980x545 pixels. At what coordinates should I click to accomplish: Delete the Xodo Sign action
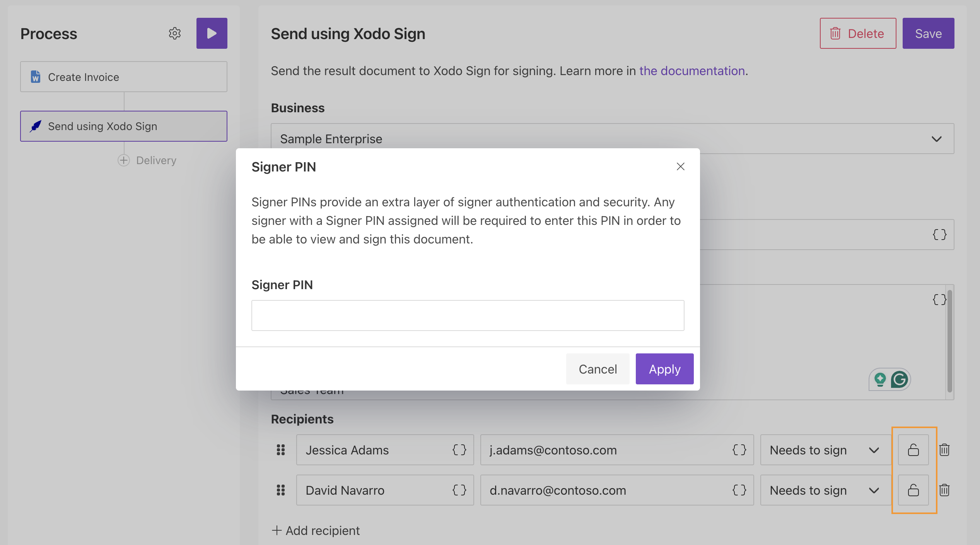858,33
